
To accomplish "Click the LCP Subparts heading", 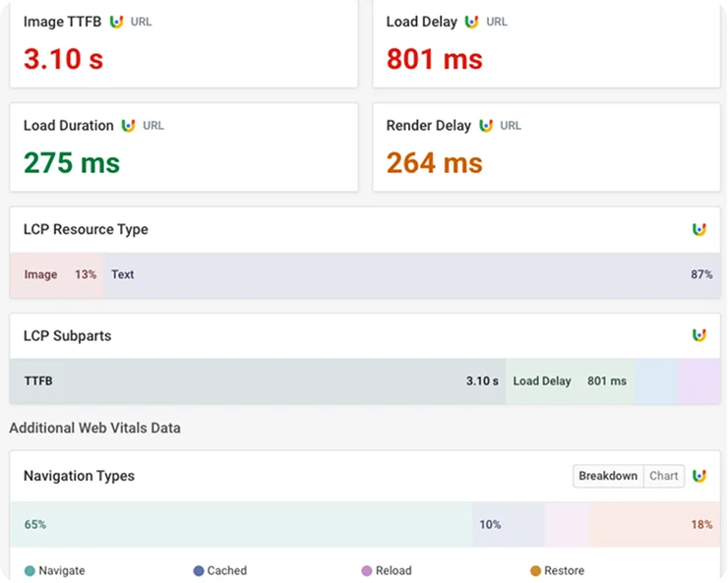I will click(x=67, y=335).
